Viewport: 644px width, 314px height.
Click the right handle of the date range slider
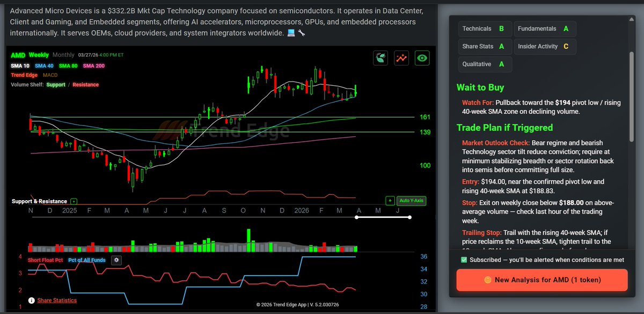[x=410, y=217]
